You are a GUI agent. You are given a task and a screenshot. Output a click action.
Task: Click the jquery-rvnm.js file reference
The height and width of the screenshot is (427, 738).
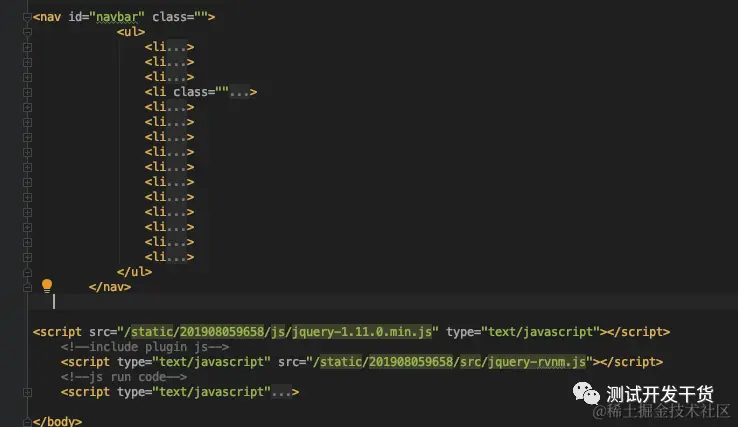(537, 362)
